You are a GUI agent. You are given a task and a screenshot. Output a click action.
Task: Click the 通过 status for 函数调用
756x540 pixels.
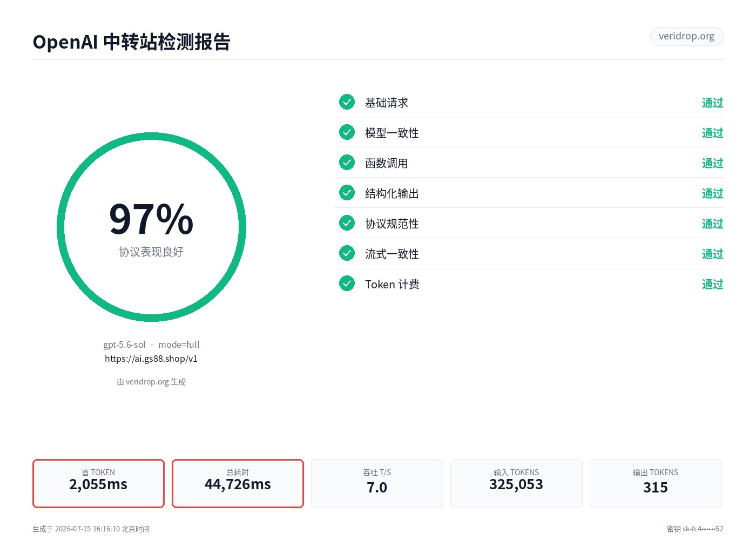click(x=712, y=163)
